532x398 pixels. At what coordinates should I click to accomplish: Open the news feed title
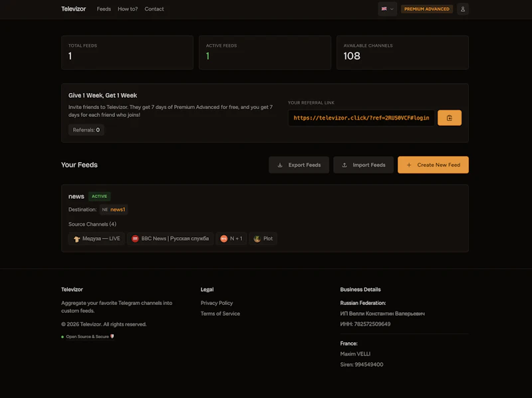pyautogui.click(x=76, y=196)
